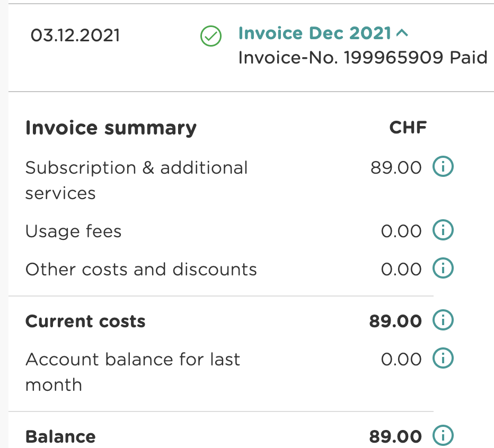The width and height of the screenshot is (494, 448).
Task: Click the Invoice summary heading
Action: pyautogui.click(x=111, y=128)
